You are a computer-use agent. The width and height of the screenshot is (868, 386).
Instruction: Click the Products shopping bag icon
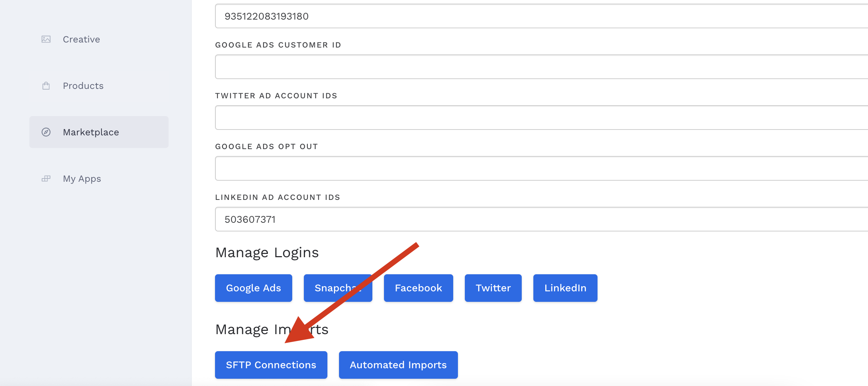click(46, 86)
